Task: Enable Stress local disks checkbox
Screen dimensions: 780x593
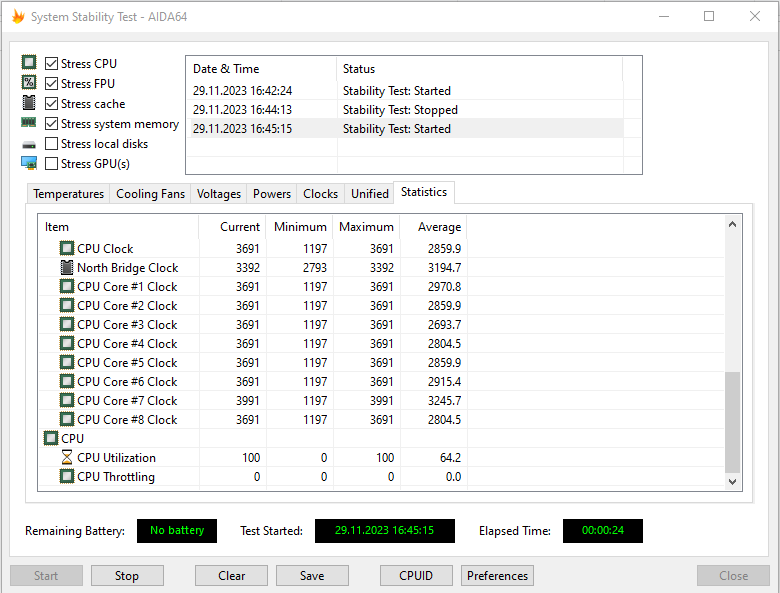Action: pos(51,143)
